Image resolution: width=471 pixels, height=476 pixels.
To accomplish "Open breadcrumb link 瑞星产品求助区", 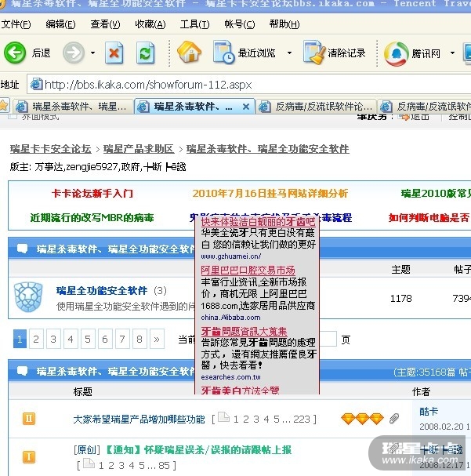I will pos(139,149).
